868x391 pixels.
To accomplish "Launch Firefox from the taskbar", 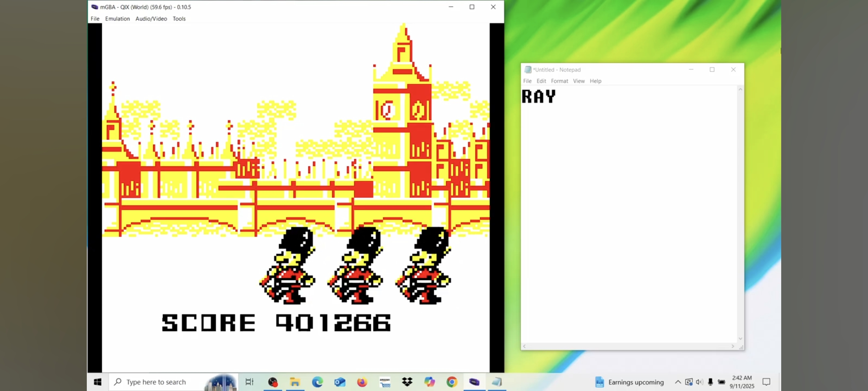I will coord(362,382).
